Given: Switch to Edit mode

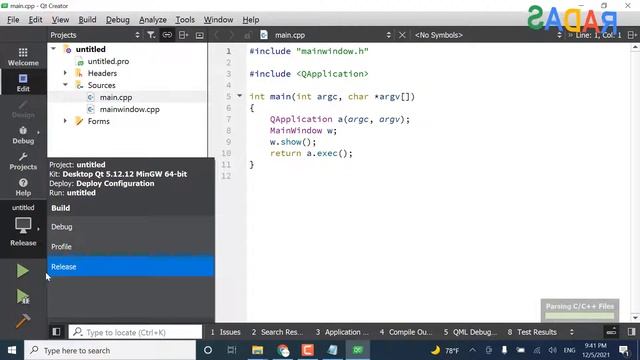Looking at the screenshot, I should pyautogui.click(x=23, y=83).
